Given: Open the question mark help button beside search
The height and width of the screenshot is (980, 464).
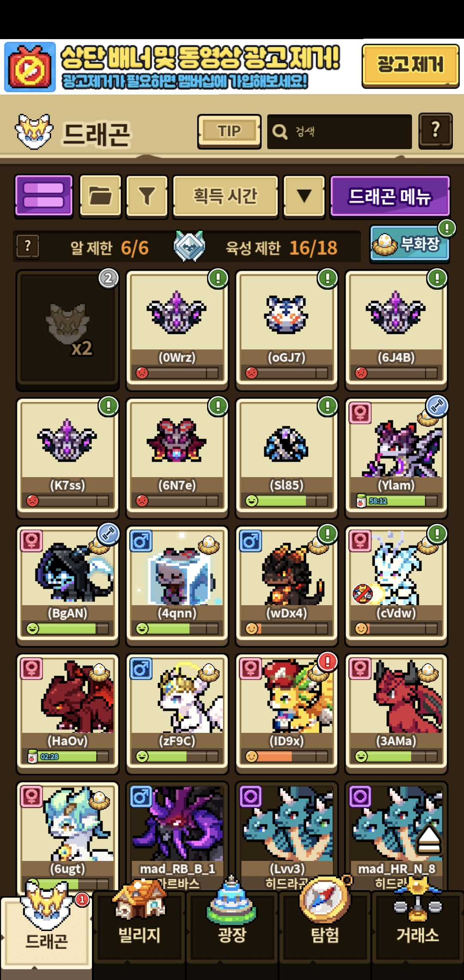Looking at the screenshot, I should [x=435, y=130].
